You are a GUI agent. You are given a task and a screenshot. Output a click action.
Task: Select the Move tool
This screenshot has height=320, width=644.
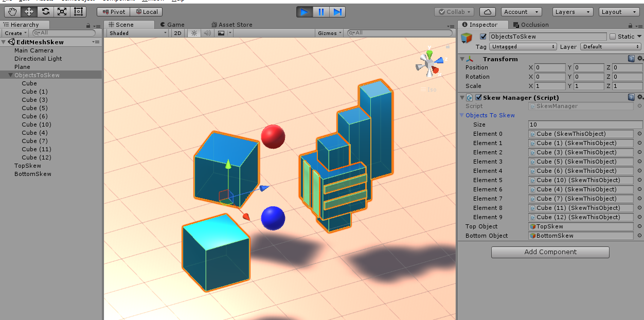(x=29, y=11)
